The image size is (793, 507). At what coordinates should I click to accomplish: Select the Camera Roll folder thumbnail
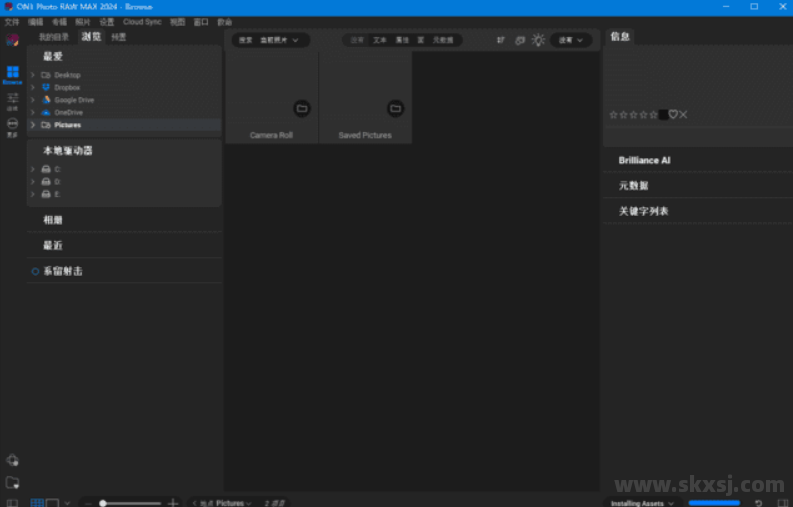click(271, 98)
